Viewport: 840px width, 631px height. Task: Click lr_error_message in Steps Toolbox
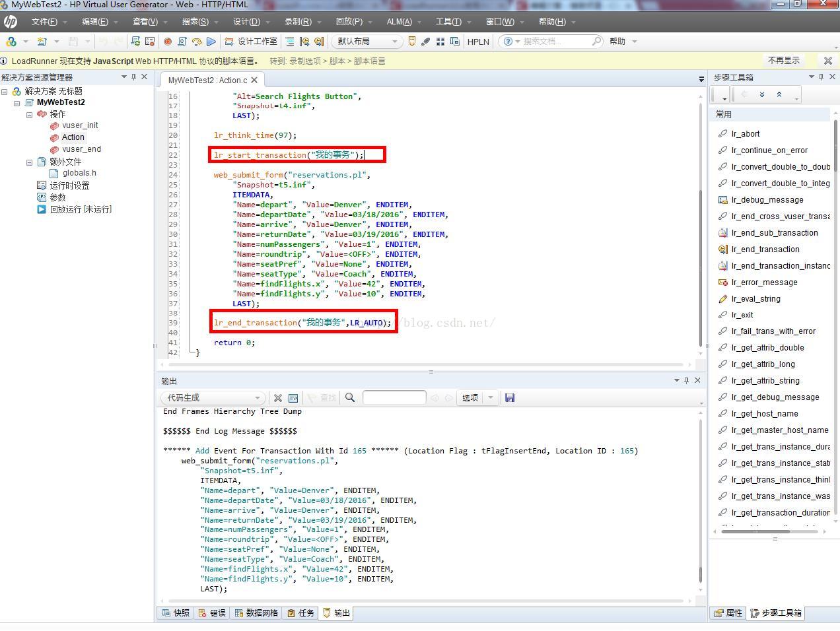point(764,282)
